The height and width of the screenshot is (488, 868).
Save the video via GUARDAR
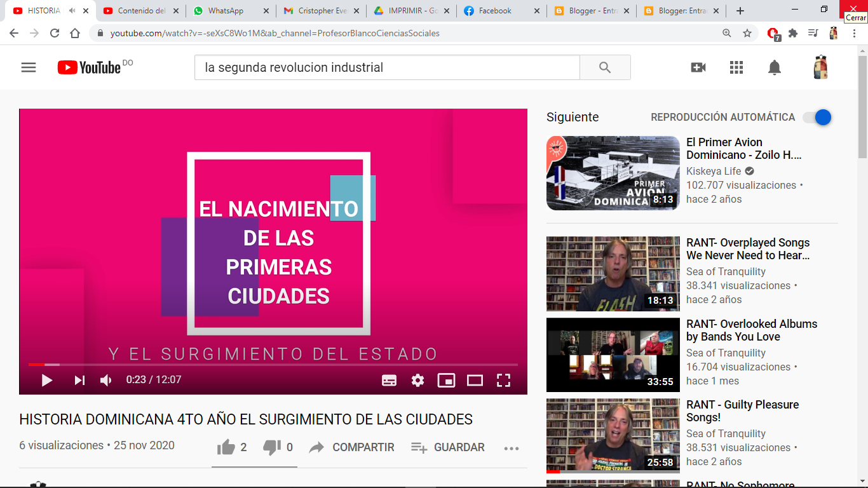tap(447, 447)
